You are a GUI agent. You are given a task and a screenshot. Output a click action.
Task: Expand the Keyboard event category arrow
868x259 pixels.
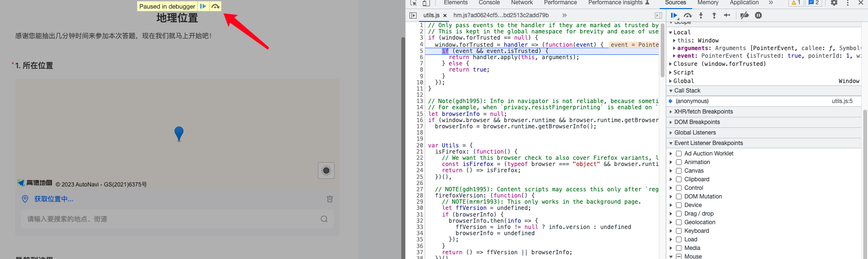click(671, 231)
